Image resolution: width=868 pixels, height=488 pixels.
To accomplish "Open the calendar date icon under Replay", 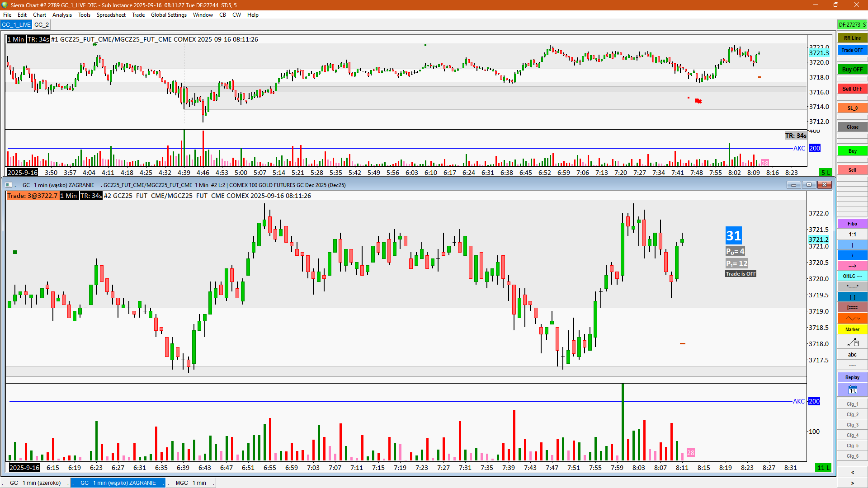I will tap(852, 390).
